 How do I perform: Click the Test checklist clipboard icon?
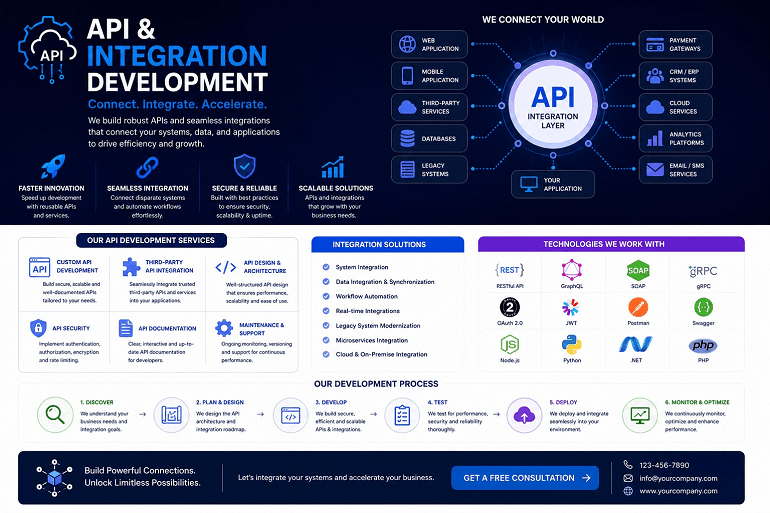pos(402,415)
